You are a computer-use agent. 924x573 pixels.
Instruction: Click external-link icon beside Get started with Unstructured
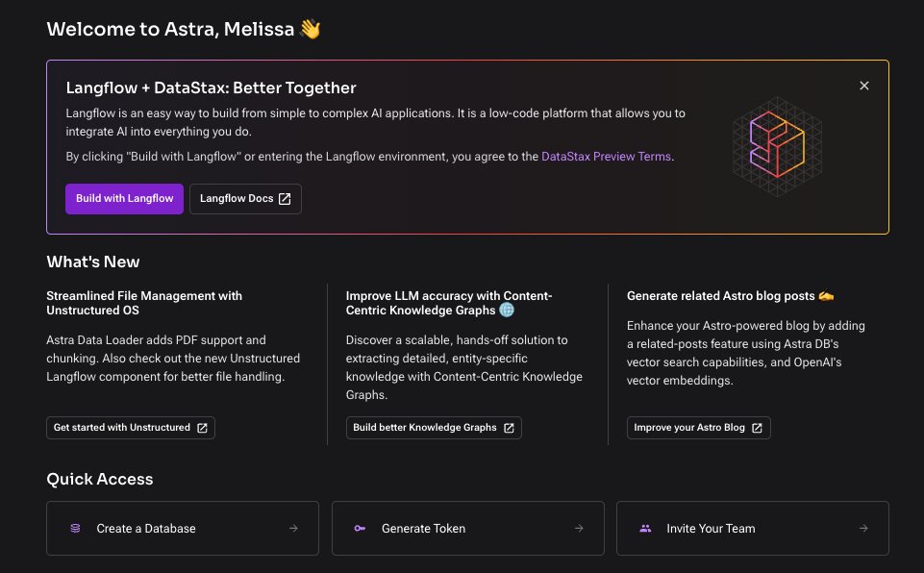point(202,428)
